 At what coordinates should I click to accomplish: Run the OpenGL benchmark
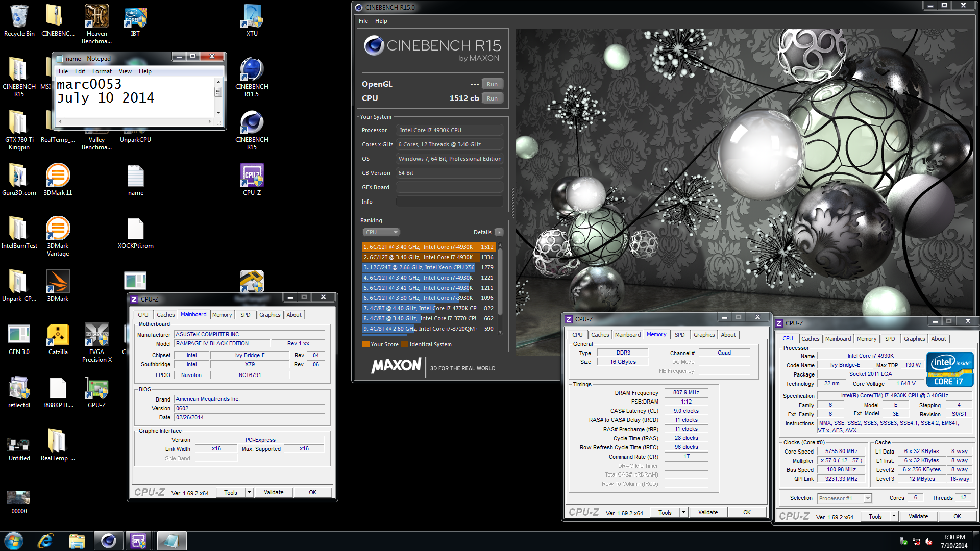[492, 84]
